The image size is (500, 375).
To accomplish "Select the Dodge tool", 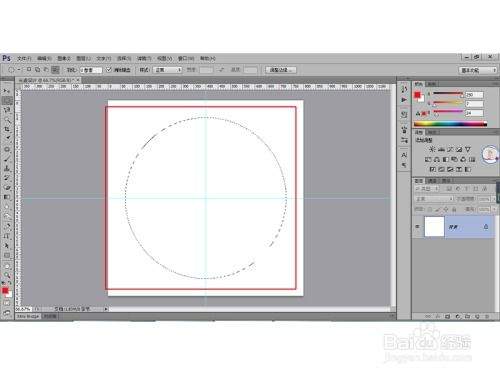I will 7,217.
